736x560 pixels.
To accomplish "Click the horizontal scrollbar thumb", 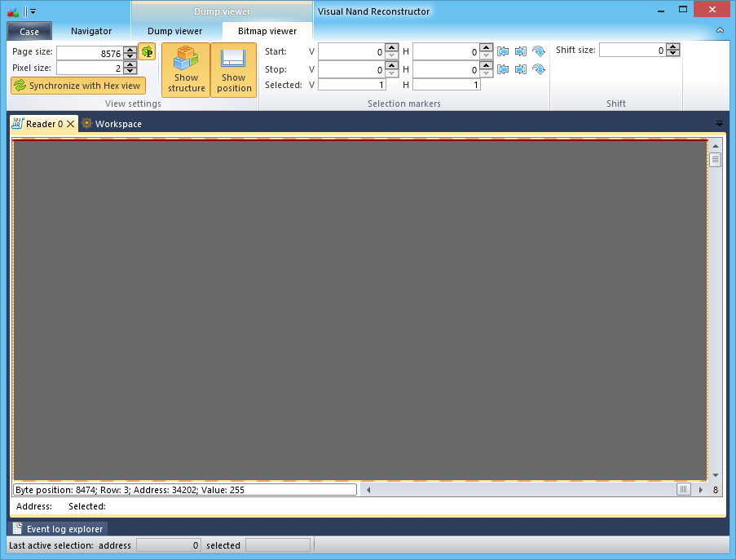I will pyautogui.click(x=683, y=490).
